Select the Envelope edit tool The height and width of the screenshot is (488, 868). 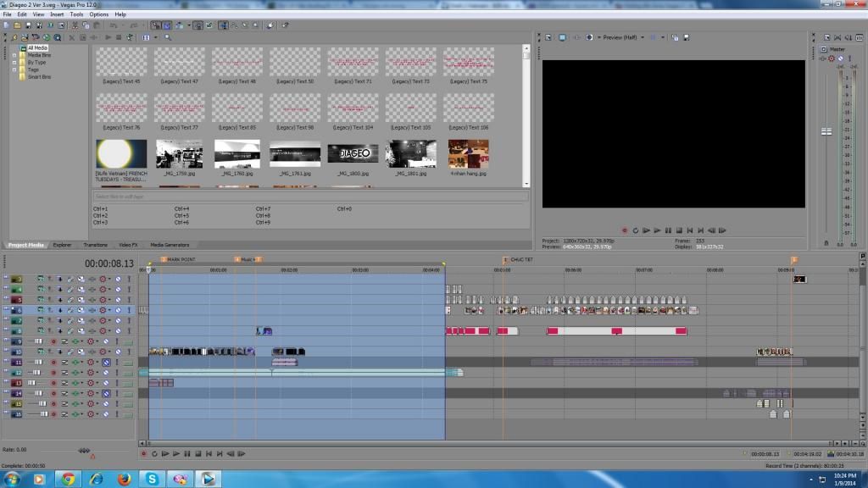pos(234,25)
